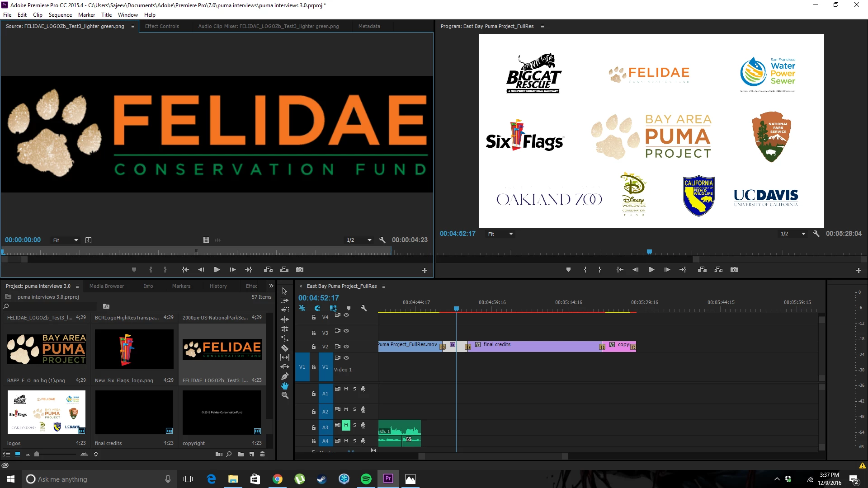Hide track V2 using eye icon

click(x=346, y=347)
